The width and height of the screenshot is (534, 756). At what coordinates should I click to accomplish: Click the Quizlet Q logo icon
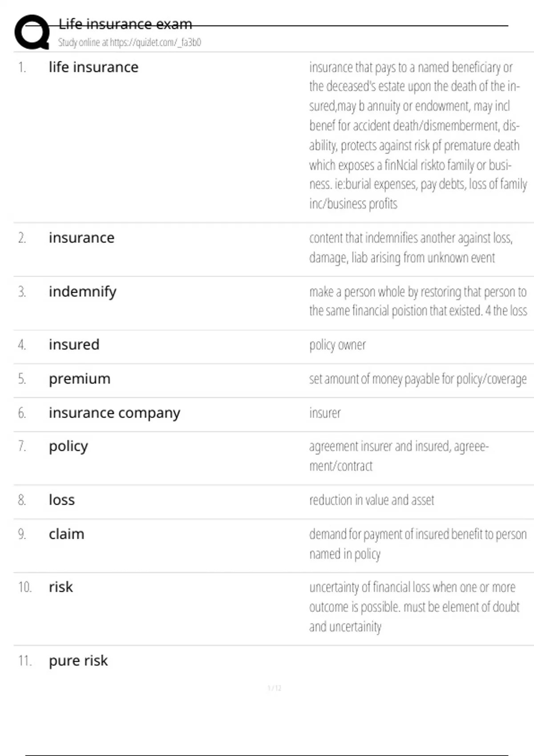pyautogui.click(x=32, y=32)
